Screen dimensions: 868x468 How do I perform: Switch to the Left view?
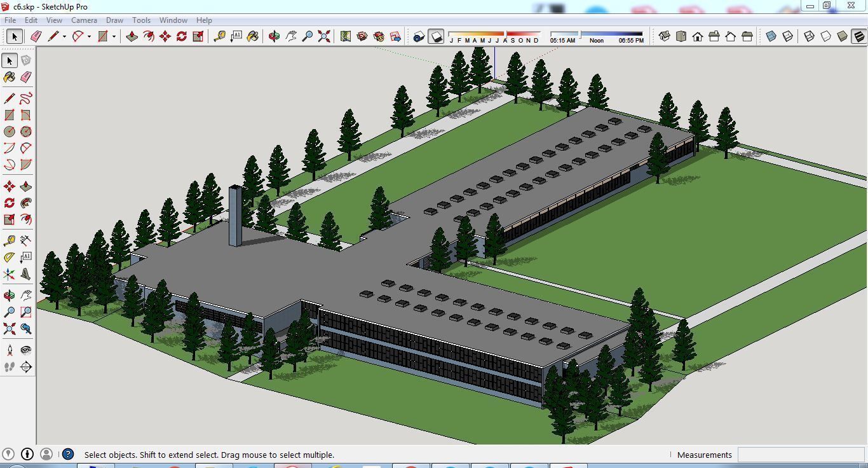[747, 36]
